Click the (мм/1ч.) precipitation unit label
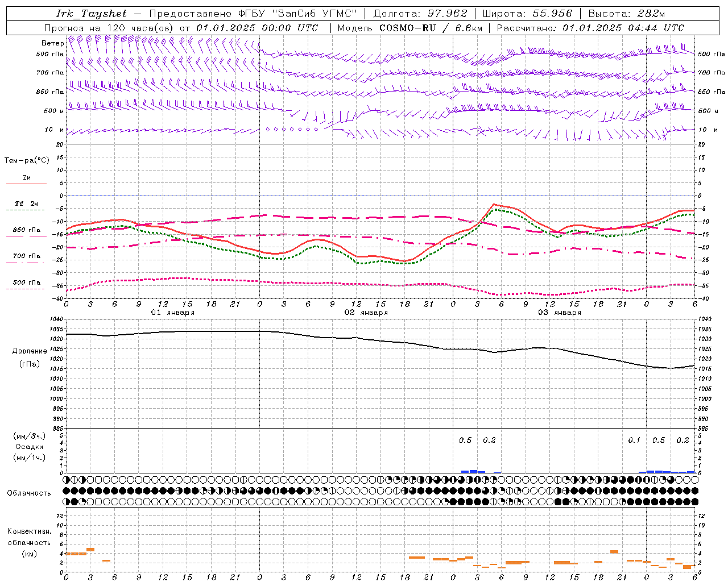 30,458
